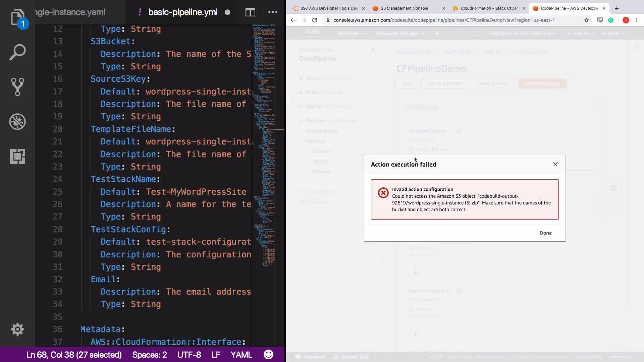Open the Extensions icon in activity bar
Viewport: 644px width, 362px height.
tap(17, 156)
